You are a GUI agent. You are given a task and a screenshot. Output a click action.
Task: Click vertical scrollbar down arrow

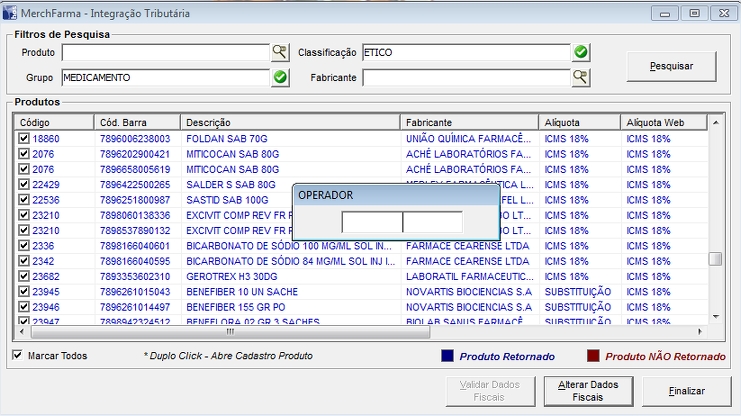point(716,317)
